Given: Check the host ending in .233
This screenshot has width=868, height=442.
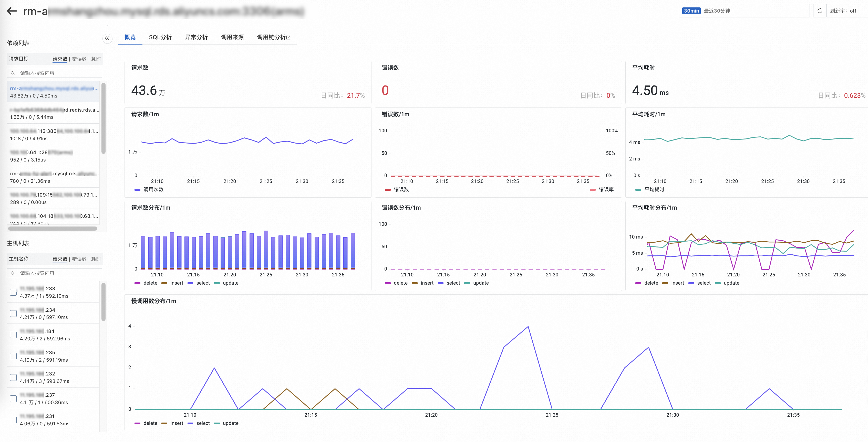Looking at the screenshot, I should (14, 292).
